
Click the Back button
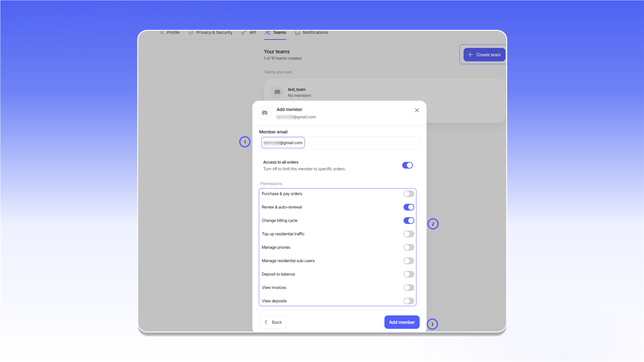(x=273, y=322)
